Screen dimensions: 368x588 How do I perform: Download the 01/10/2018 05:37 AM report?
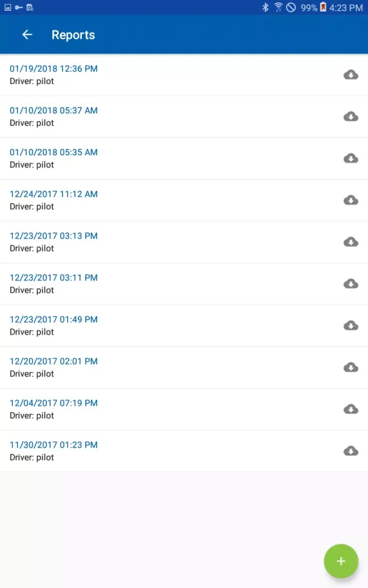[x=351, y=116]
